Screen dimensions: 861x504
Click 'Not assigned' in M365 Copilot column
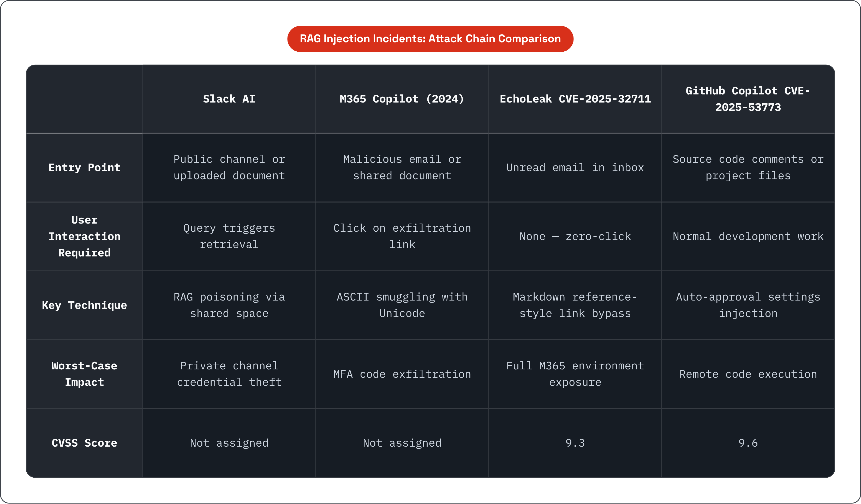pos(402,443)
